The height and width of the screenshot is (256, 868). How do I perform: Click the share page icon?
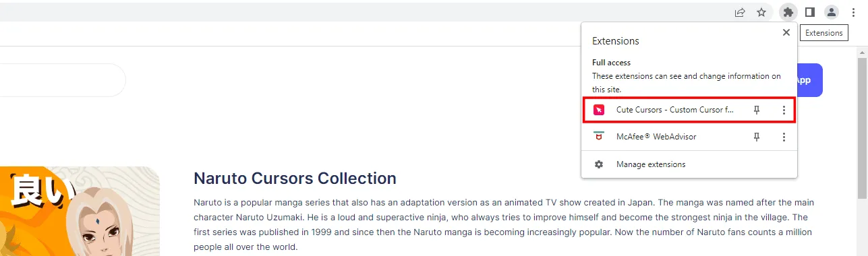740,12
